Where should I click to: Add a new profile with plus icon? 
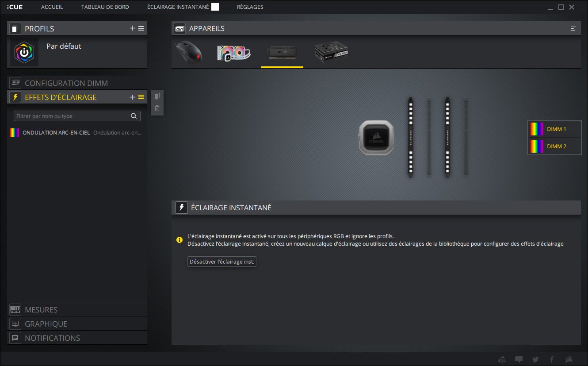click(x=132, y=28)
